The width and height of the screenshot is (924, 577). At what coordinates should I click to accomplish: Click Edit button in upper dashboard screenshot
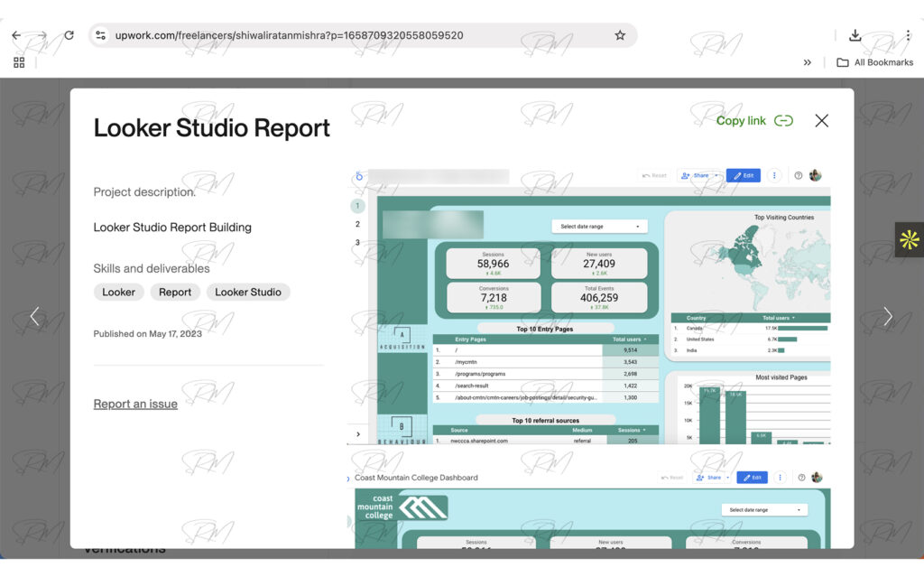click(744, 175)
